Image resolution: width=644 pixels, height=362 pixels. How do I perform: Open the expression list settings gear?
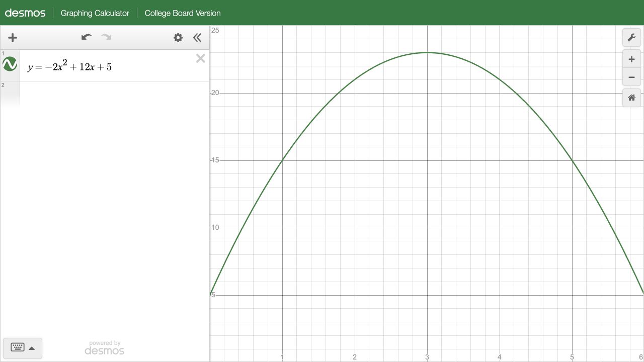(178, 37)
